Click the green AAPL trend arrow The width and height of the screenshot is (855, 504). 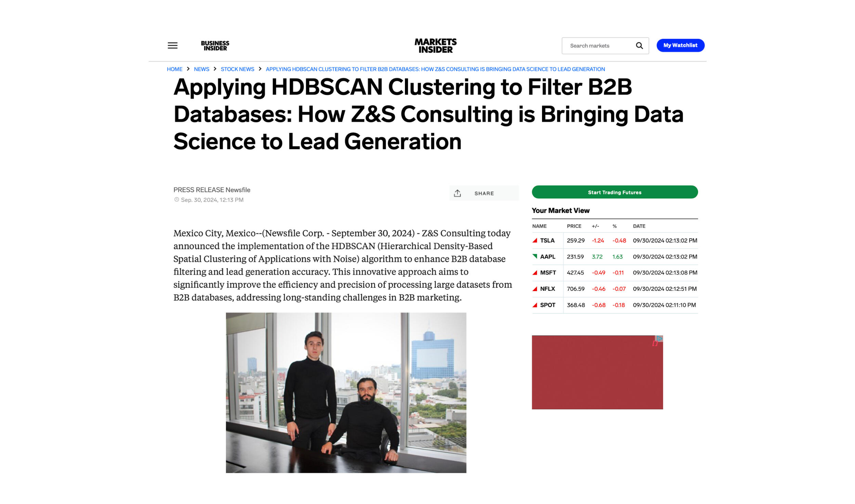[535, 257]
